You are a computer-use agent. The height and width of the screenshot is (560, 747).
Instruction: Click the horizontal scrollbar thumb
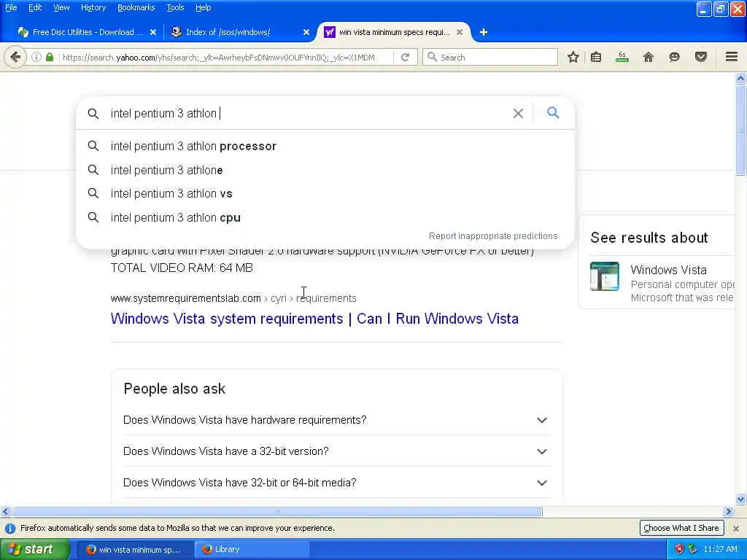277,512
